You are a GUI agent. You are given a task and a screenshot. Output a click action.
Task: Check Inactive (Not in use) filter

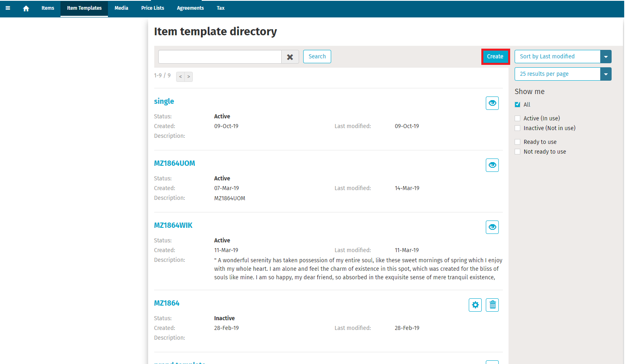517,128
